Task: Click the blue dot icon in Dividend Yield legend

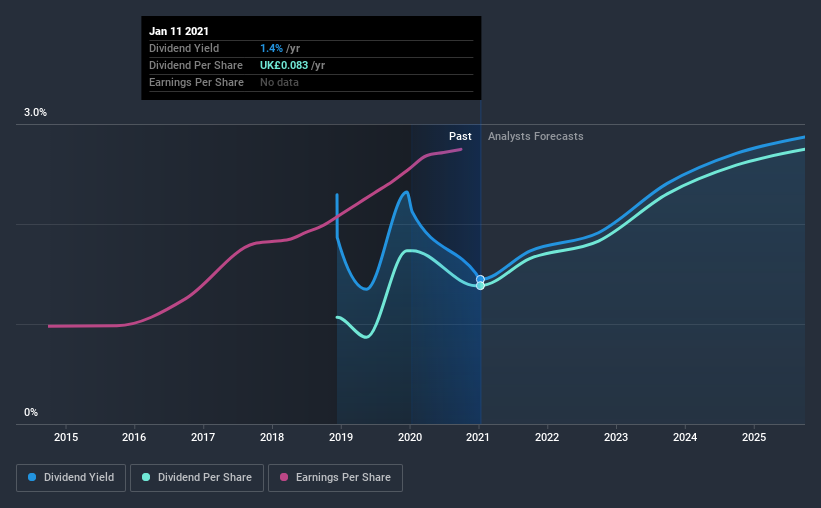Action: point(32,477)
